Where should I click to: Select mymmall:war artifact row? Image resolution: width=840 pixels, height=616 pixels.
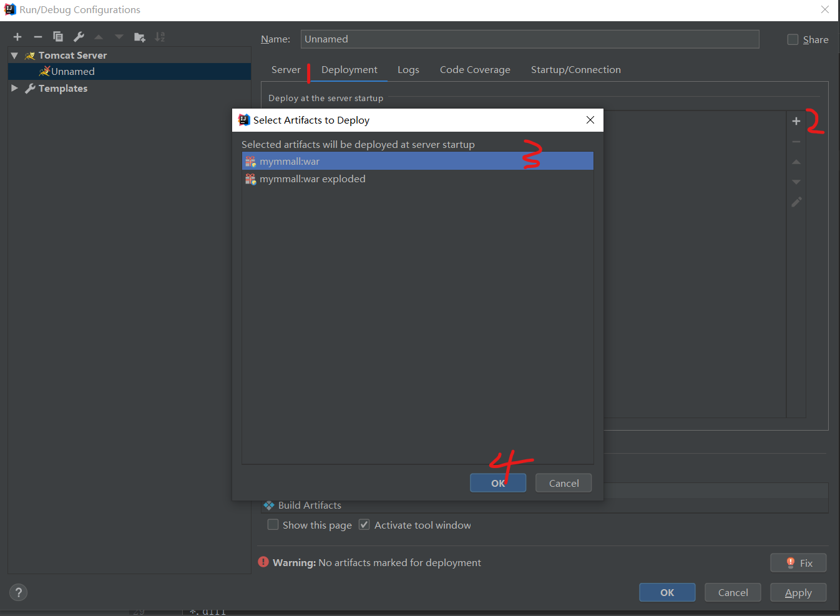418,162
